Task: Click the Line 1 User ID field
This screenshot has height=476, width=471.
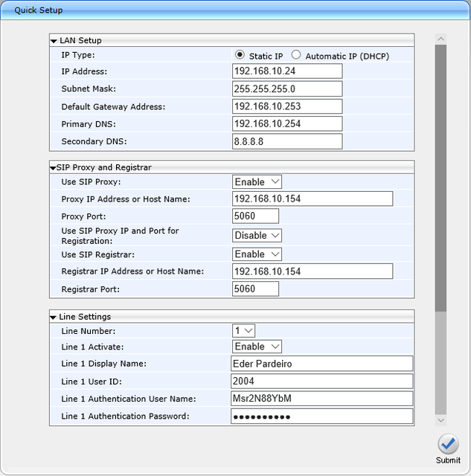Action: click(x=322, y=381)
